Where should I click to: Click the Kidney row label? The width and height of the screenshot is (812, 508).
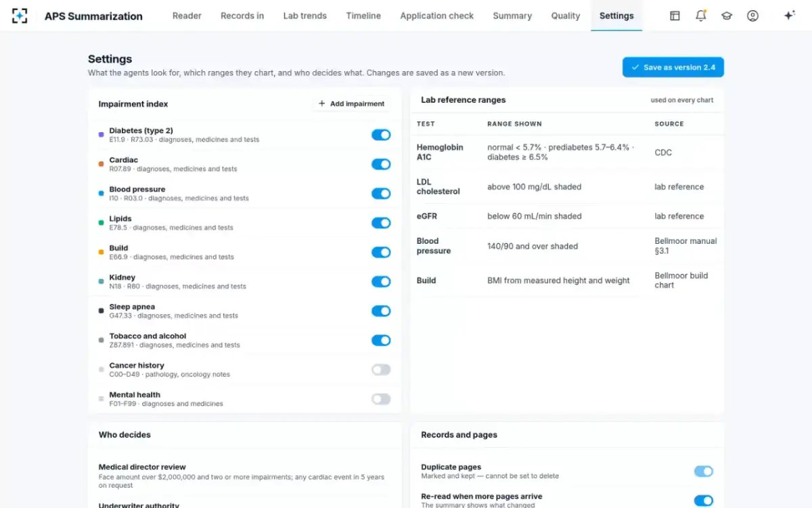pos(122,278)
